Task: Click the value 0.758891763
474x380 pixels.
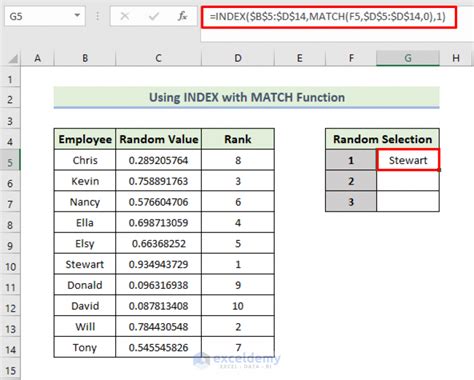Action: coord(159,181)
